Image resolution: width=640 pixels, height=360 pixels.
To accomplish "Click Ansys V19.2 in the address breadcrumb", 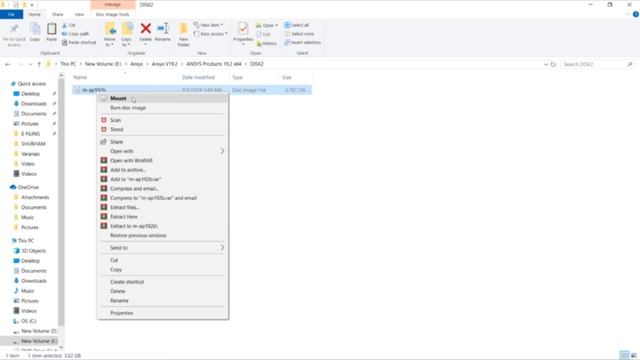I will [x=164, y=64].
